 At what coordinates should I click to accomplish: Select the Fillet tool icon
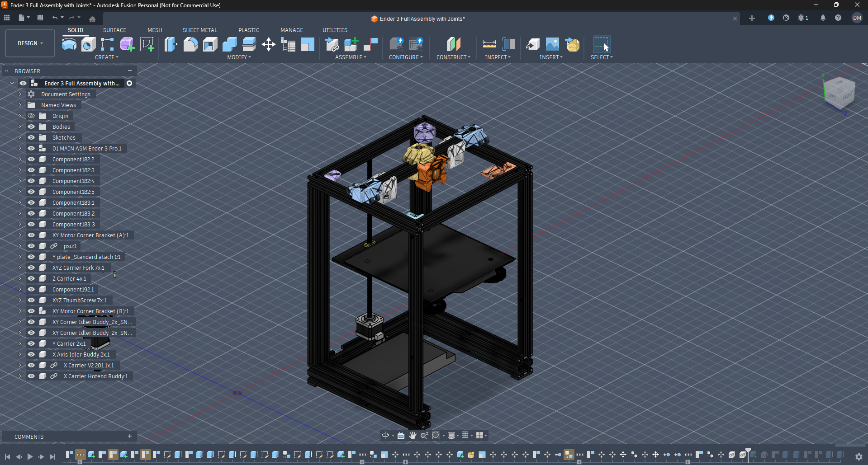(190, 44)
